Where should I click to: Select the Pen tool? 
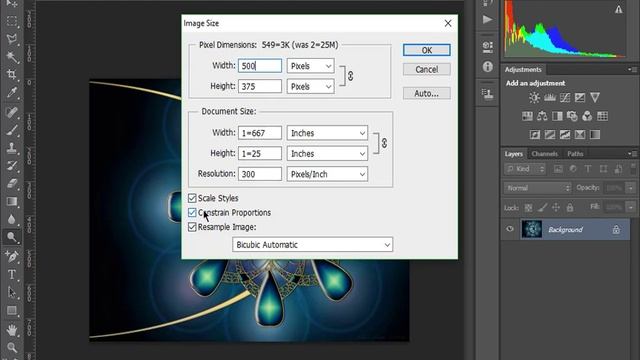(12, 256)
